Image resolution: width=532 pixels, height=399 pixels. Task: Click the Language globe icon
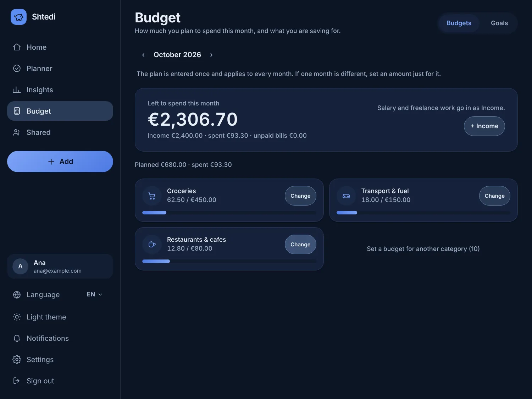17,295
